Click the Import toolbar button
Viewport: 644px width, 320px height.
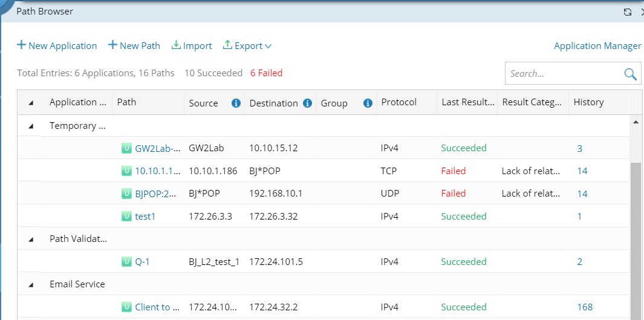pos(192,46)
